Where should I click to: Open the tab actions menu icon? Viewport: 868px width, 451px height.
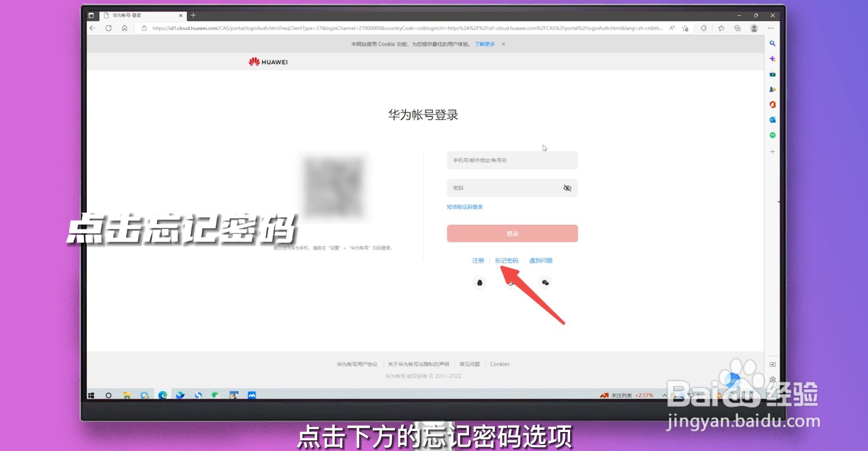91,15
